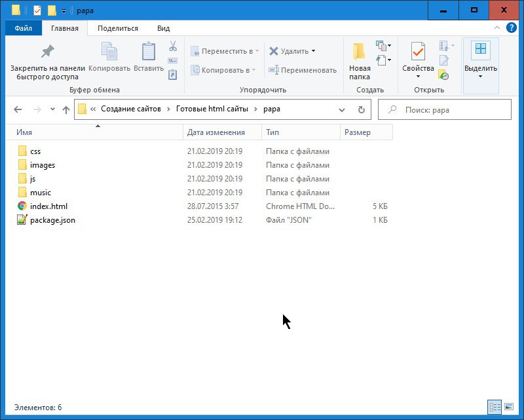This screenshot has width=524, height=420.
Task: Create a new folder with the Новая папка icon
Action: (x=359, y=52)
